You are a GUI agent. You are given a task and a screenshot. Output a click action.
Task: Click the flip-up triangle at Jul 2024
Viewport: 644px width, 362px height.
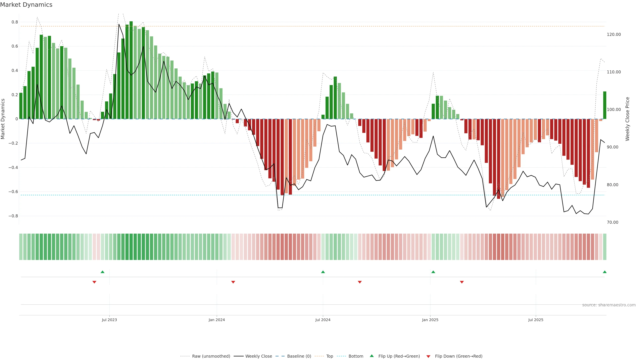tap(323, 272)
